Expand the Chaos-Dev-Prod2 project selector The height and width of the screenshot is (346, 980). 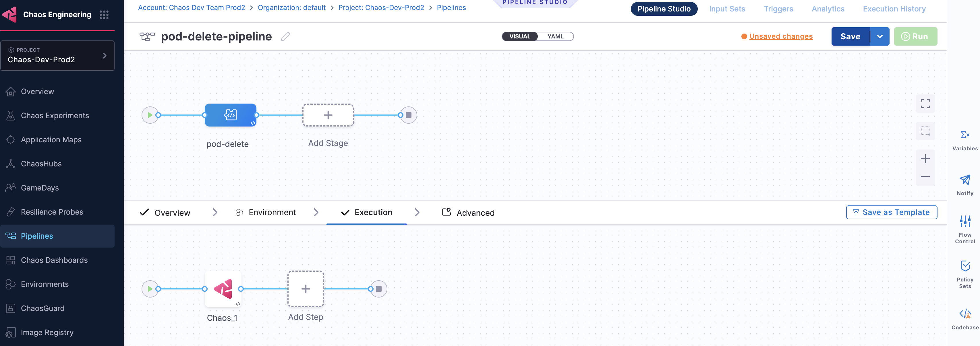(57, 55)
